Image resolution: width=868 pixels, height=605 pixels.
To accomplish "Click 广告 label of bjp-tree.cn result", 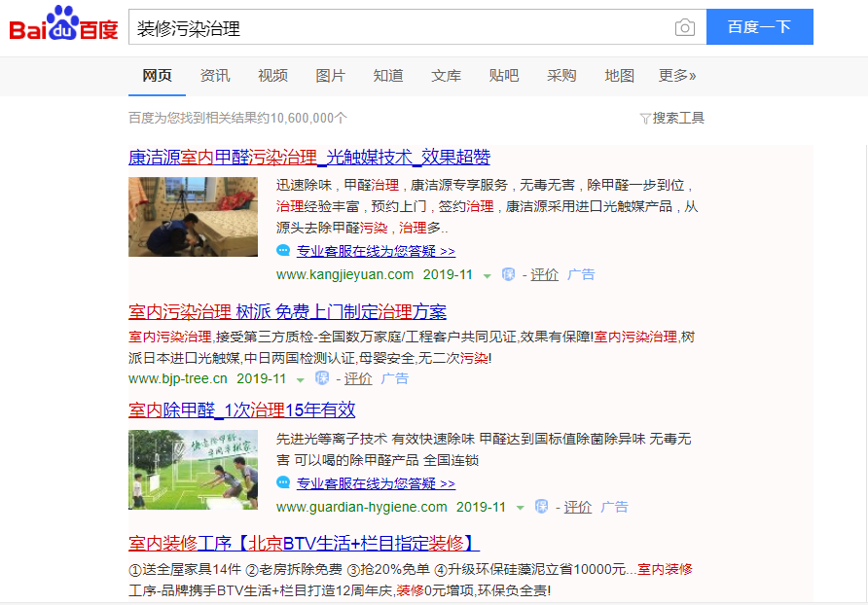I will point(395,378).
